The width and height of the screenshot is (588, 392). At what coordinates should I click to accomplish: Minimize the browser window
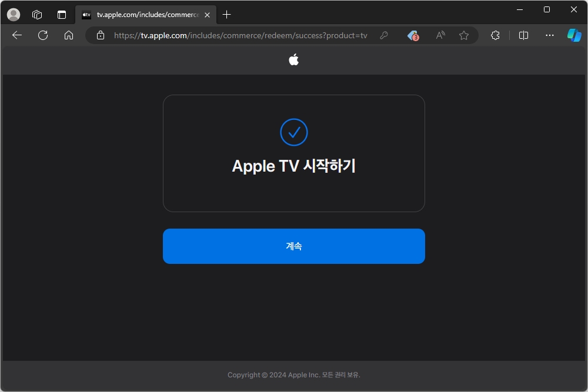[519, 10]
